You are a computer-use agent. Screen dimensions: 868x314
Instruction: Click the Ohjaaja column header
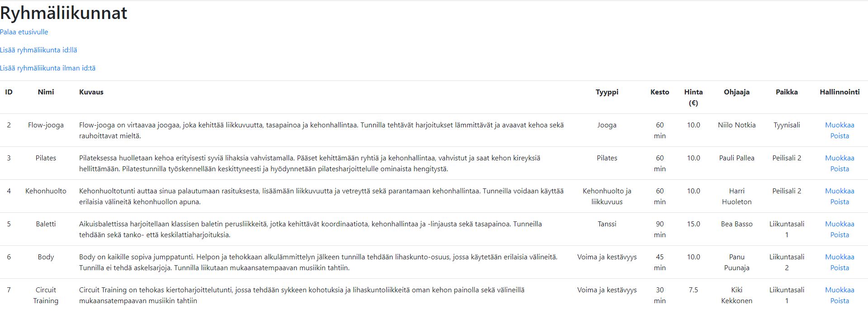(736, 92)
